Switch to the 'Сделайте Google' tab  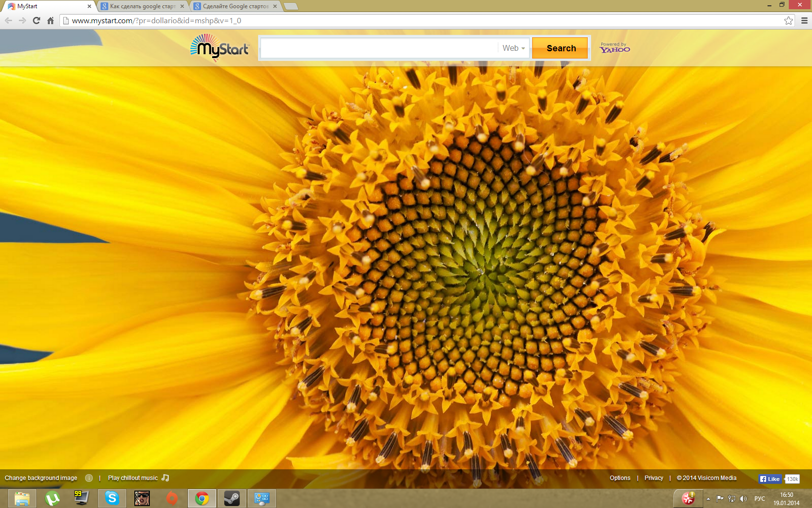click(235, 6)
